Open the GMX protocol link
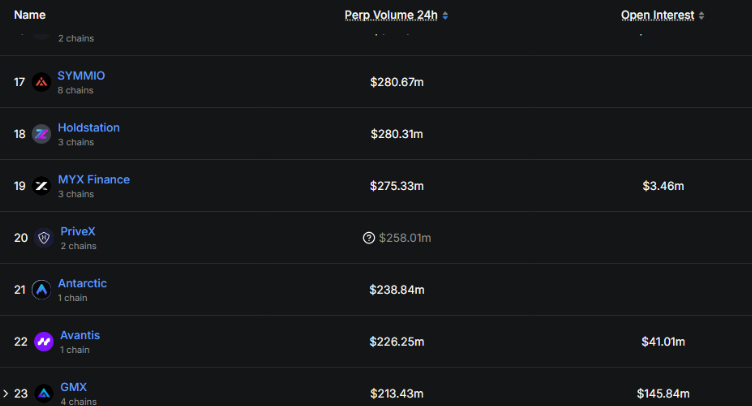 72,387
